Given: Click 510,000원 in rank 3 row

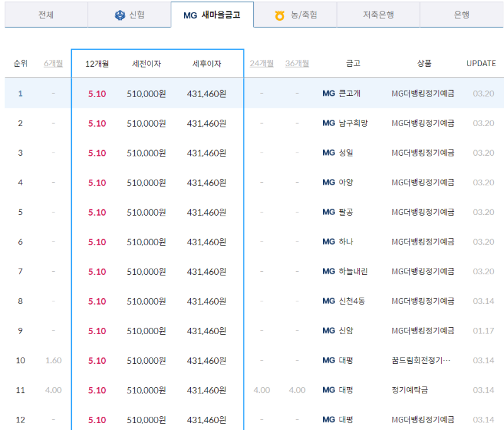Looking at the screenshot, I should (x=146, y=153).
